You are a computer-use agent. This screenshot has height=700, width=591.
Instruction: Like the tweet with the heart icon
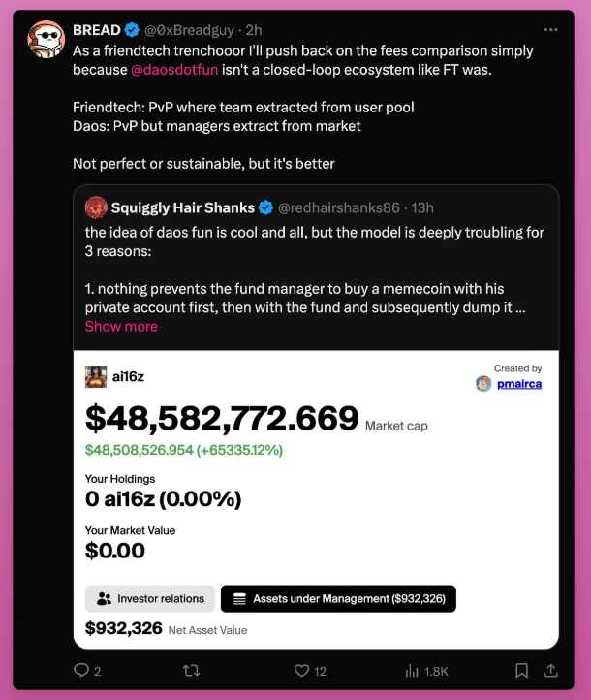(x=301, y=670)
